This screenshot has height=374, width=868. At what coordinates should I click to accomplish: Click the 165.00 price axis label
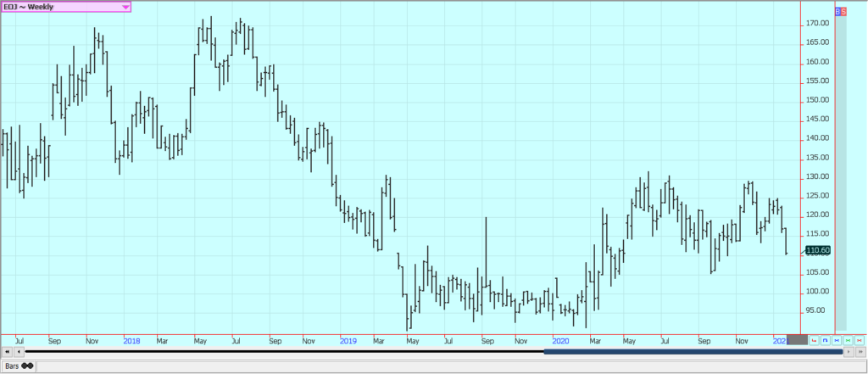point(817,42)
